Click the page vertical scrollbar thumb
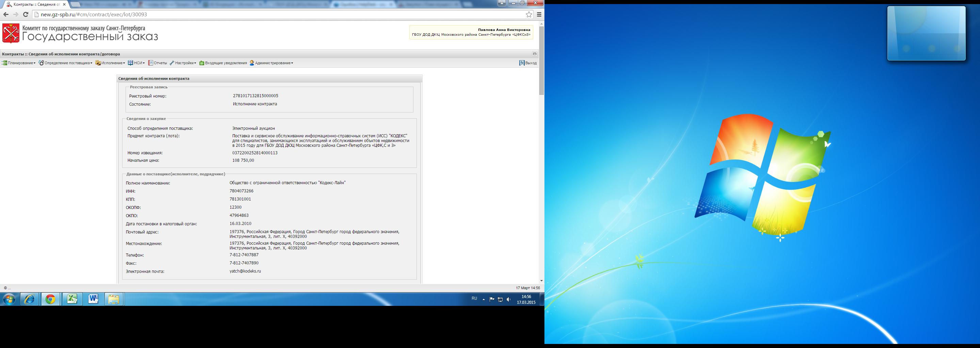This screenshot has height=348, width=980. [x=541, y=61]
